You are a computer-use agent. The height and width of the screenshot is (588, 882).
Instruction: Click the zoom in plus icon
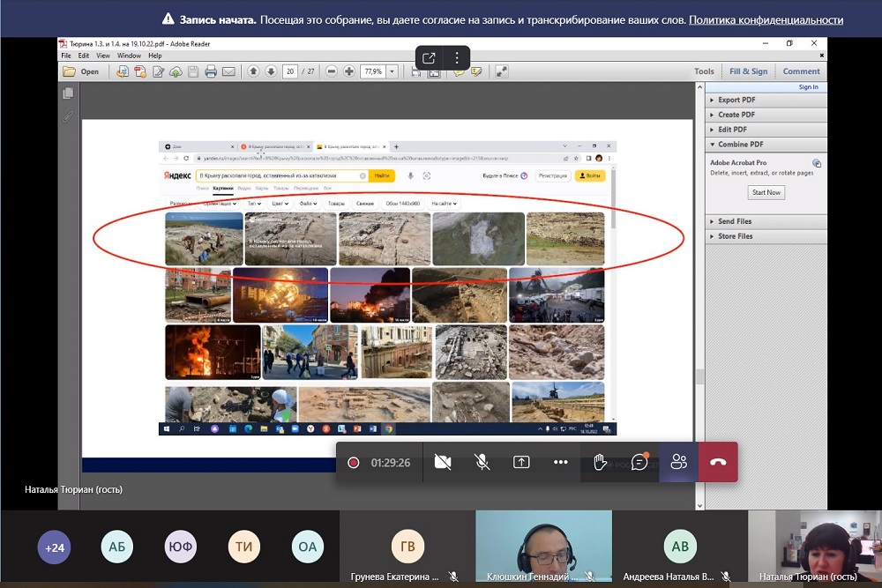click(349, 71)
